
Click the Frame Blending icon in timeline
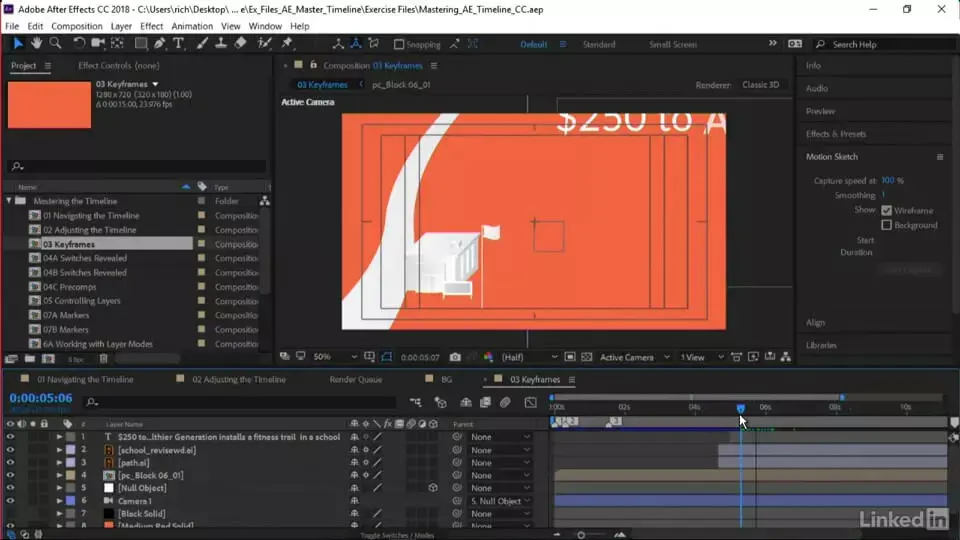pos(486,402)
